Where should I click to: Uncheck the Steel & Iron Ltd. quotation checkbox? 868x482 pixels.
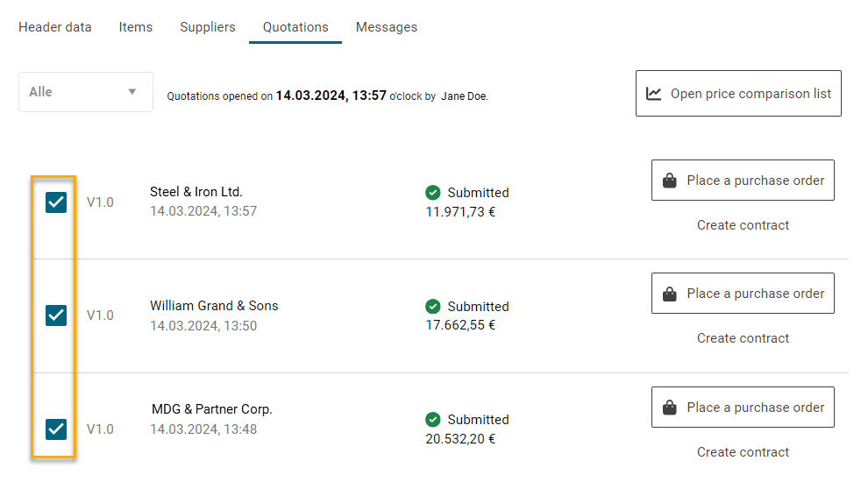point(56,202)
